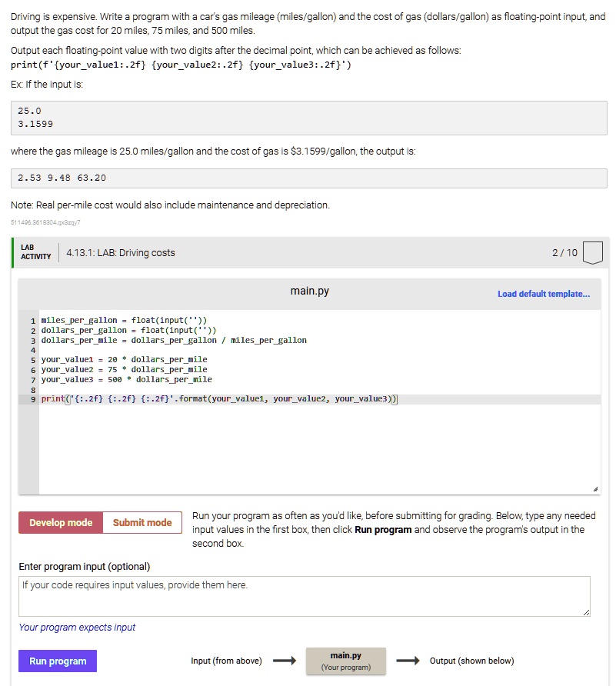
Task: Click the 'Your program expects input' message
Action: [x=77, y=628]
